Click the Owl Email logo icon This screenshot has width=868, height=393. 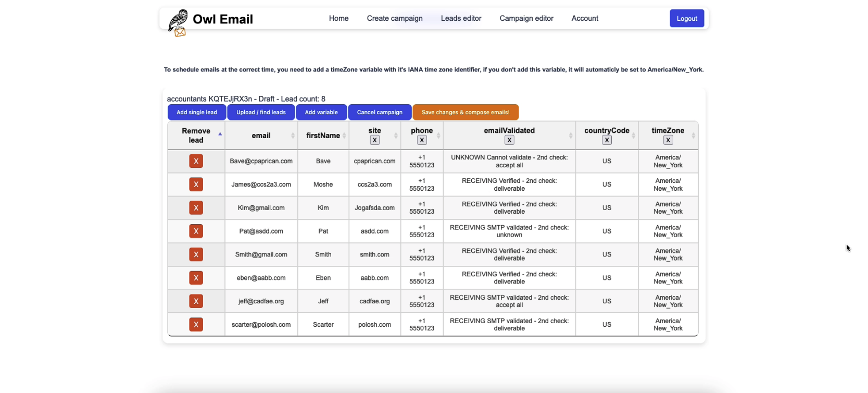coord(178,22)
